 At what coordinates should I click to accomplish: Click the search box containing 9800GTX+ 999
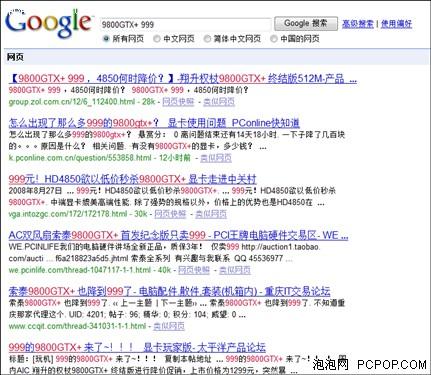tap(186, 24)
